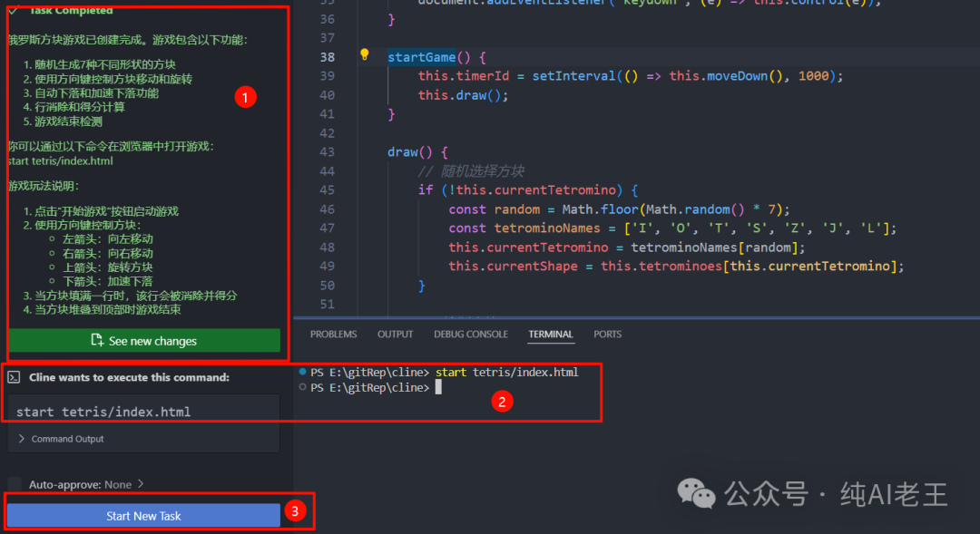The image size is (980, 534).
Task: Click list item 随机生成7种不同形状的方块
Action: tap(105, 64)
